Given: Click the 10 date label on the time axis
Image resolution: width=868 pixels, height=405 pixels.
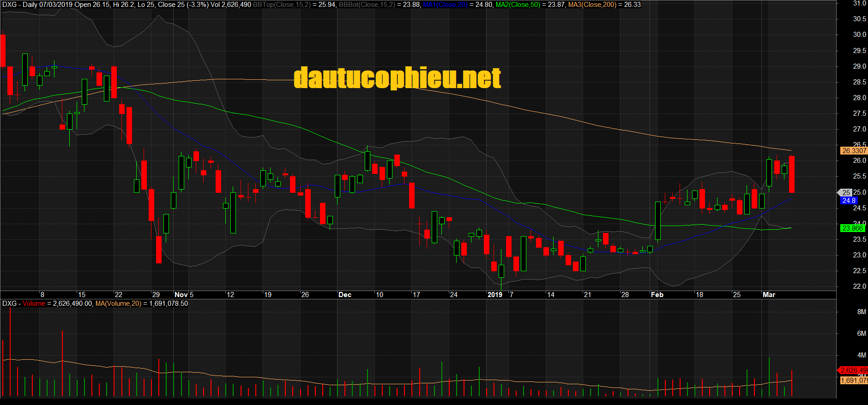Looking at the screenshot, I should pos(380,295).
